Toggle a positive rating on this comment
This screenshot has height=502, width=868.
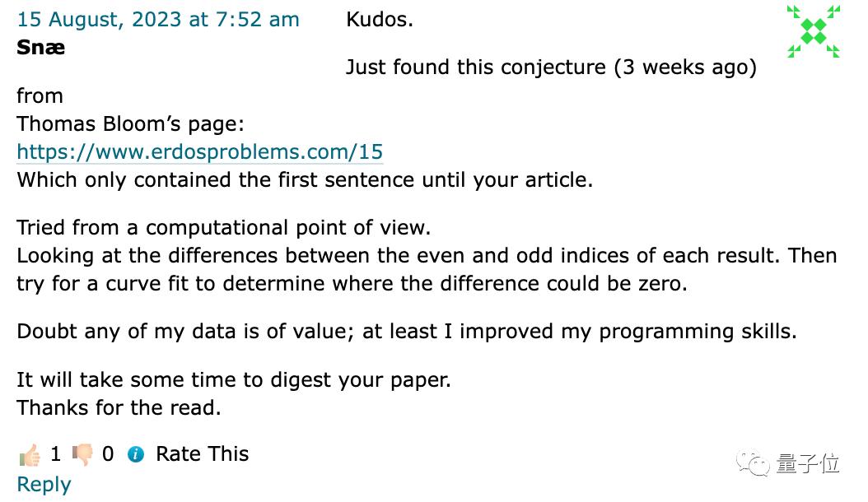click(x=31, y=453)
